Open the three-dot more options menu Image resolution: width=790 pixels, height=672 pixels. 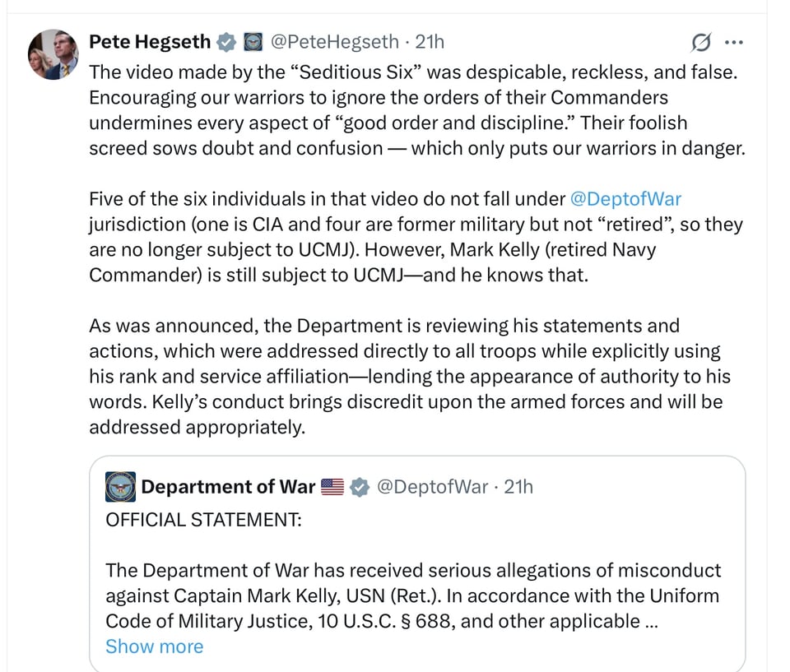pos(735,41)
